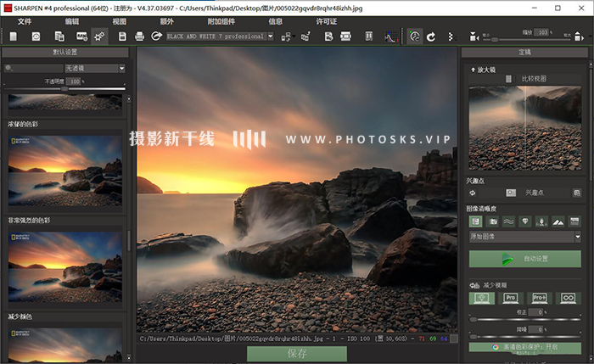594x364 pixels.
Task: Click the vertical dots options icon
Action: tap(451, 36)
